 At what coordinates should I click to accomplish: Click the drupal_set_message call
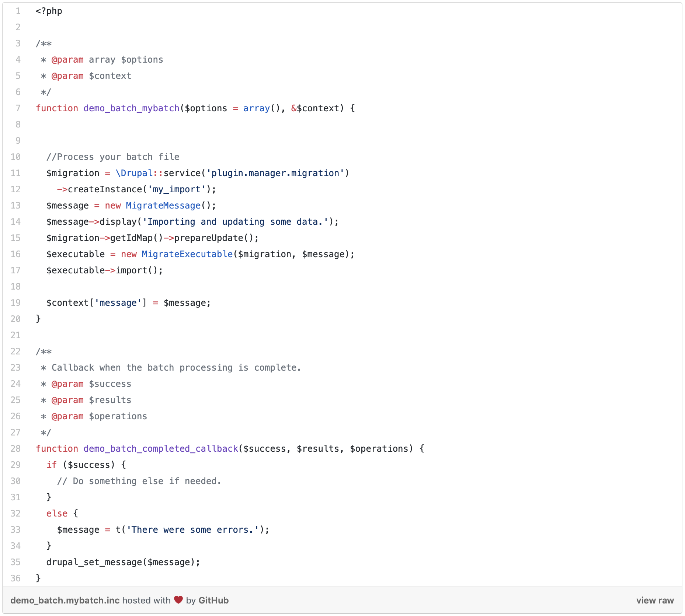point(94,562)
